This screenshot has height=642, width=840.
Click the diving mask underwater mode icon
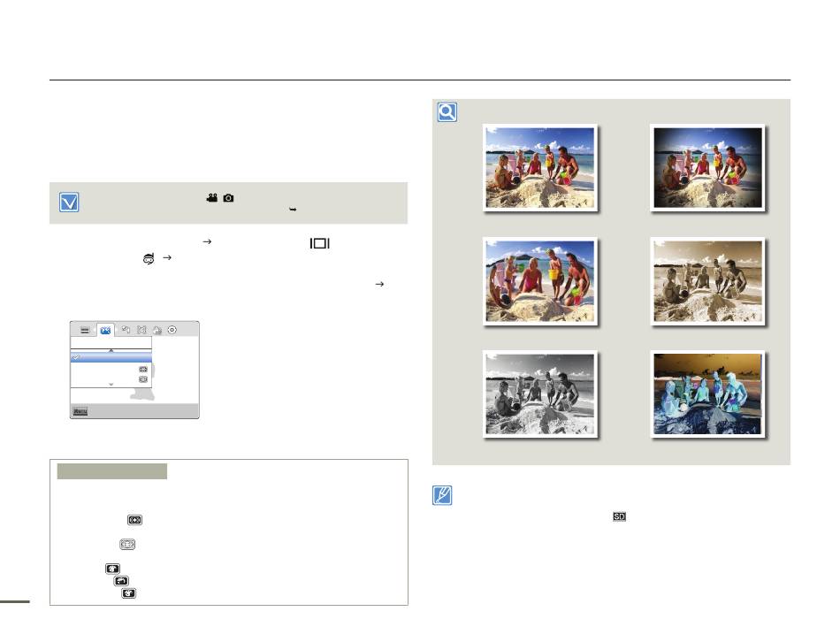pos(149,258)
